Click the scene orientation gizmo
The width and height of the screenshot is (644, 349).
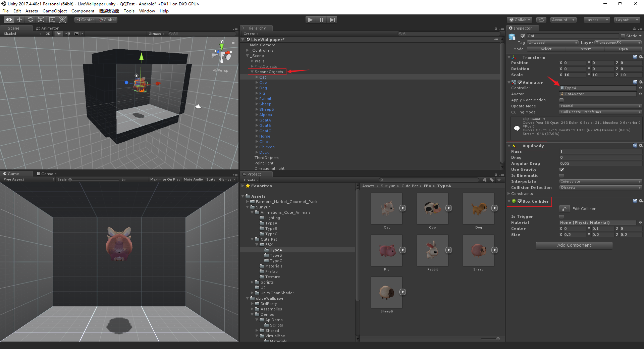point(222,54)
